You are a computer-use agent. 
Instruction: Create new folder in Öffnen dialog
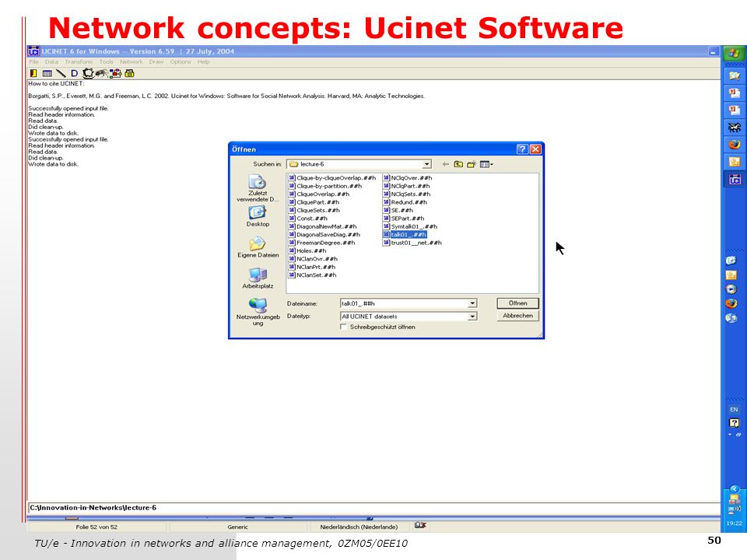point(472,164)
